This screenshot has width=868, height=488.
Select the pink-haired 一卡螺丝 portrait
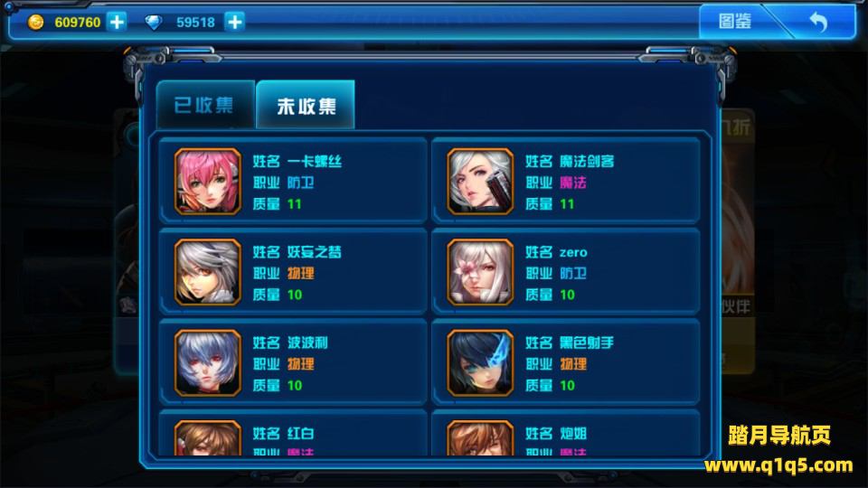click(208, 182)
